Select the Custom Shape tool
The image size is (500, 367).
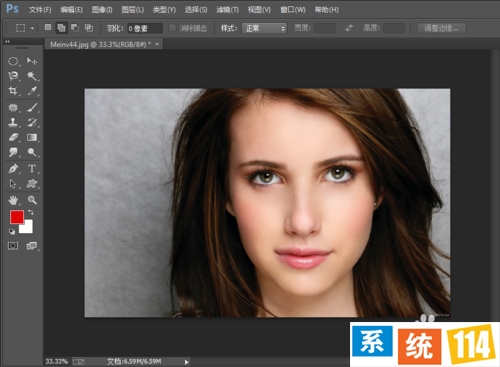32,183
